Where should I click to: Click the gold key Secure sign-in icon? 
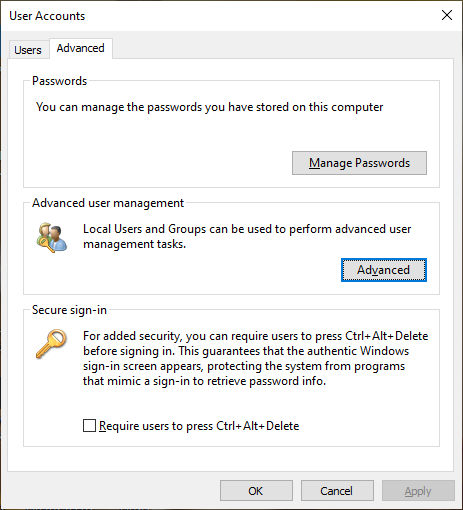click(51, 344)
